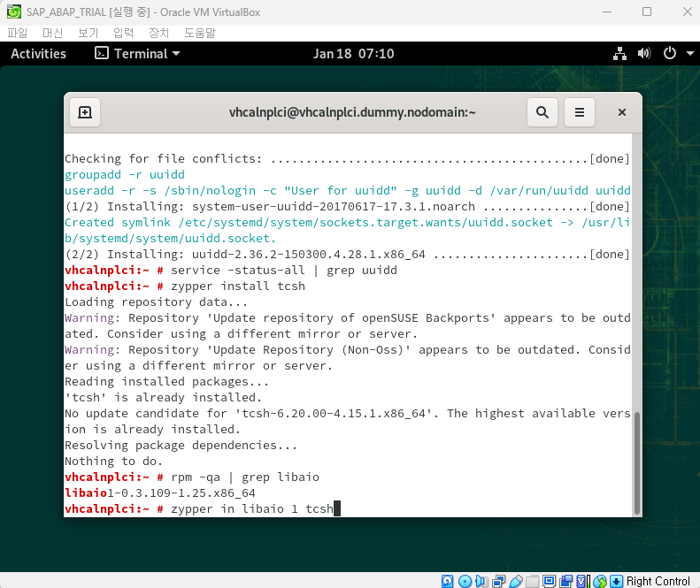The height and width of the screenshot is (588, 700).
Task: Click the recording status icon in the status bar
Action: click(566, 581)
